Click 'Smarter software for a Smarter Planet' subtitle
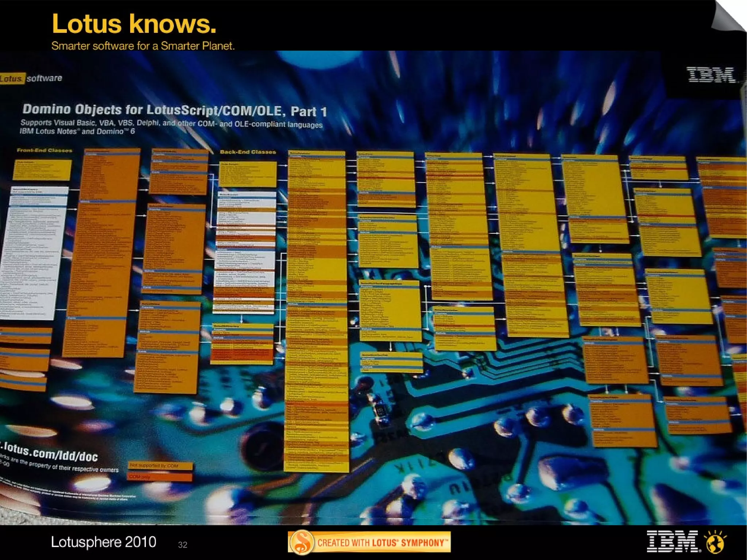Viewport: 747px width, 560px height. pyautogui.click(x=143, y=46)
